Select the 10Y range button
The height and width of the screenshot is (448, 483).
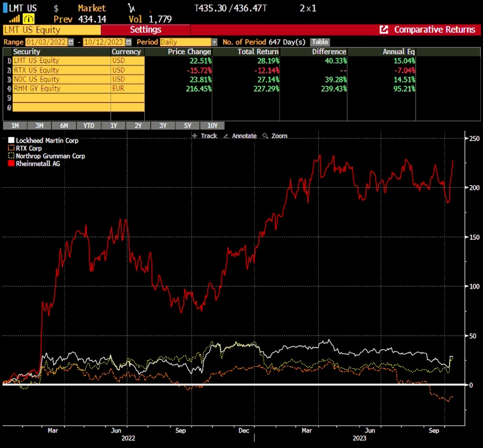[212, 126]
